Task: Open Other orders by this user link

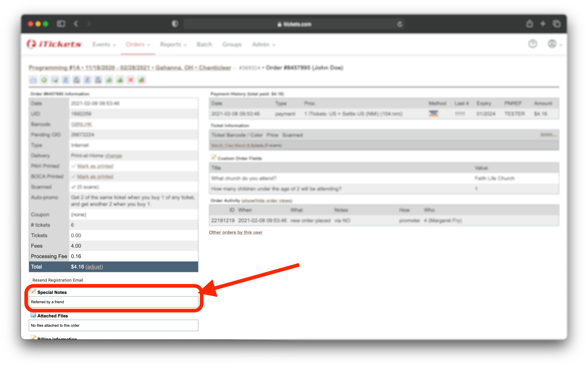Action: pyautogui.click(x=236, y=232)
